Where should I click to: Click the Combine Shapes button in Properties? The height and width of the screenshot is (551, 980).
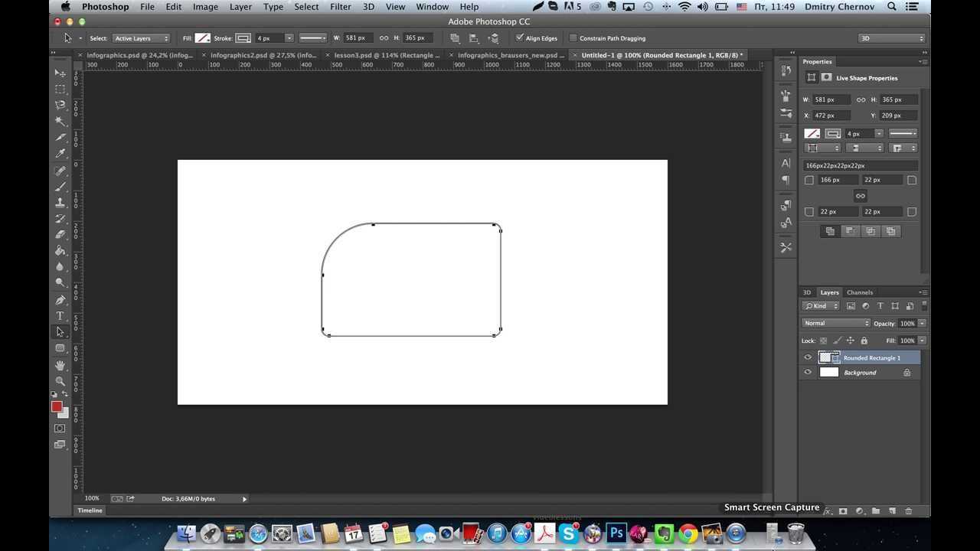[x=830, y=231]
